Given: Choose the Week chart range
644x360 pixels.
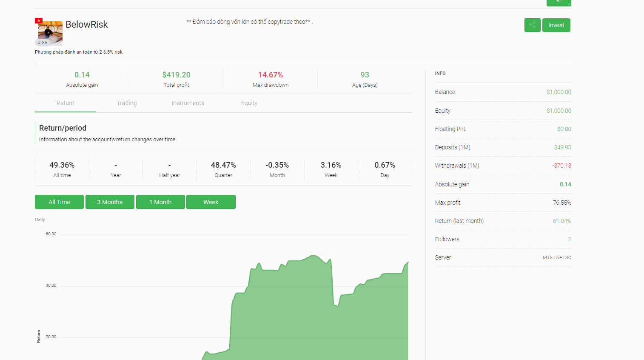Looking at the screenshot, I should point(211,202).
